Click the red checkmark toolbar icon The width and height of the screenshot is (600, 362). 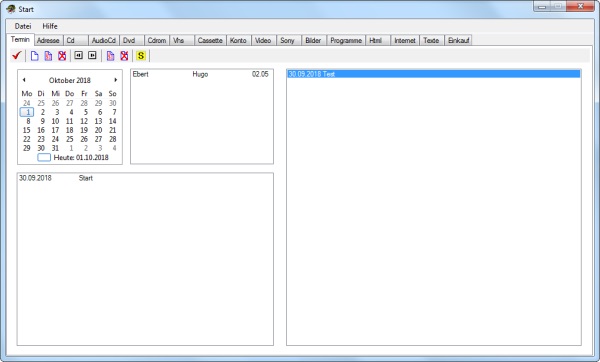(16, 55)
